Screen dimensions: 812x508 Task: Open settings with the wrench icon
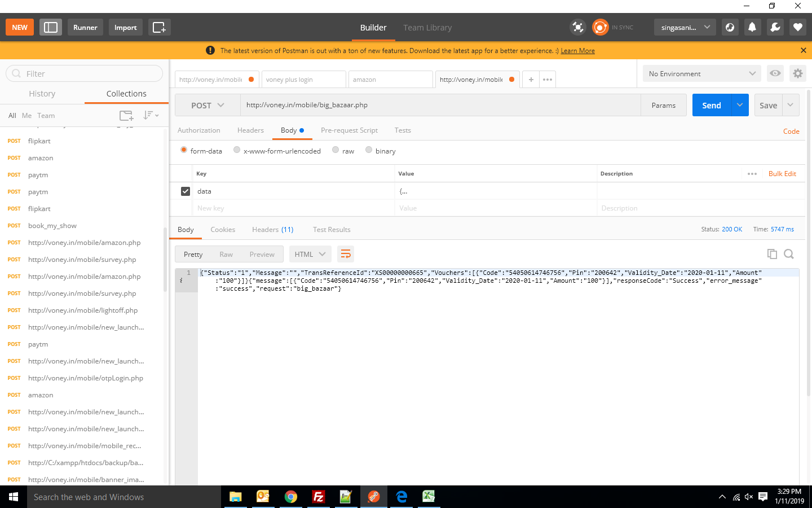[775, 27]
